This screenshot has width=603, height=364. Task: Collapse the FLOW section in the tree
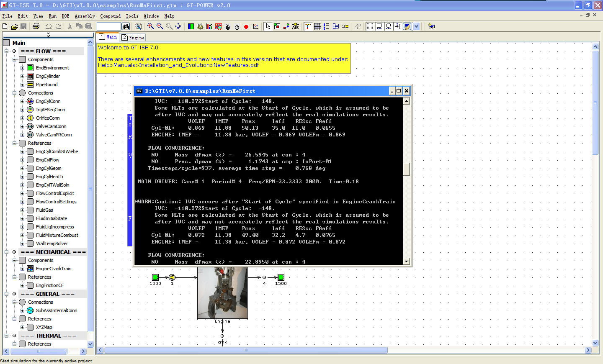[x=6, y=51]
